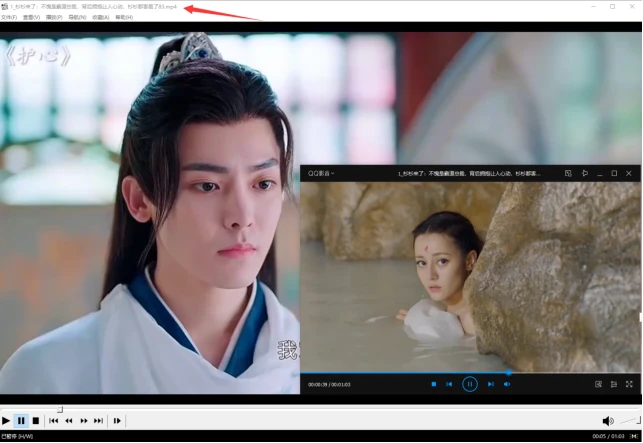Image resolution: width=643 pixels, height=443 pixels.
Task: Click the 已暂停 [H/W] status text
Action: point(17,436)
